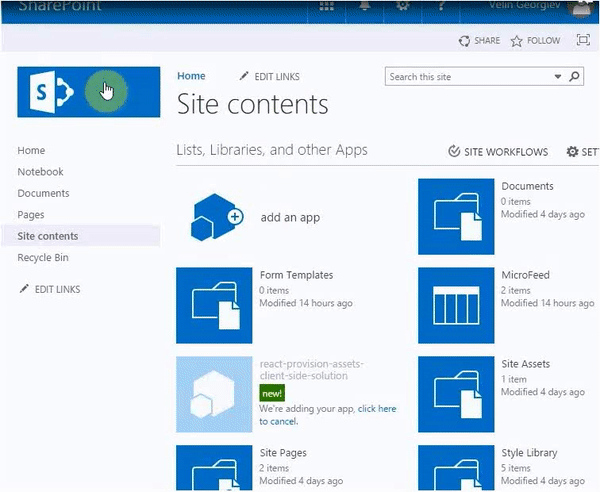Viewport: 600px width, 492px height.
Task: Click the pencil icon next to top EDIT LINKS
Action: (x=244, y=76)
